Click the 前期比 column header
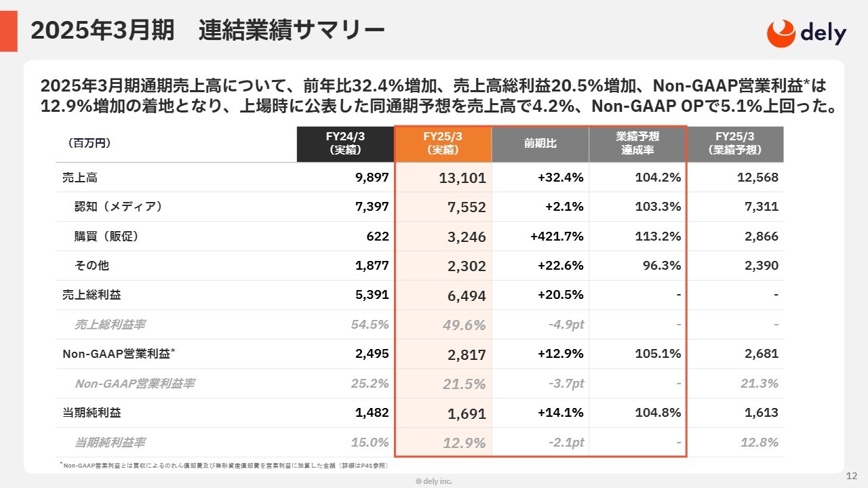Image resolution: width=868 pixels, height=488 pixels. pos(540,144)
